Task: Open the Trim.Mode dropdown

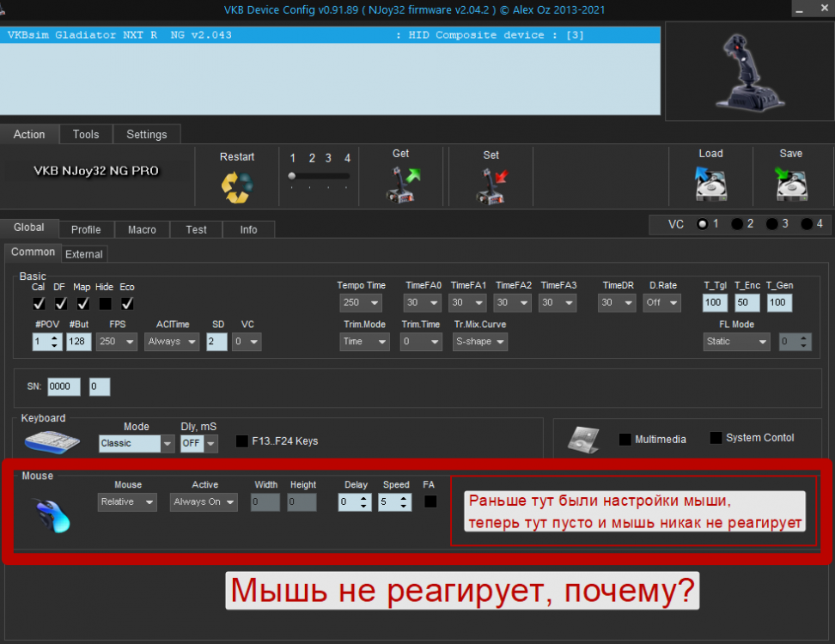Action: coord(365,342)
